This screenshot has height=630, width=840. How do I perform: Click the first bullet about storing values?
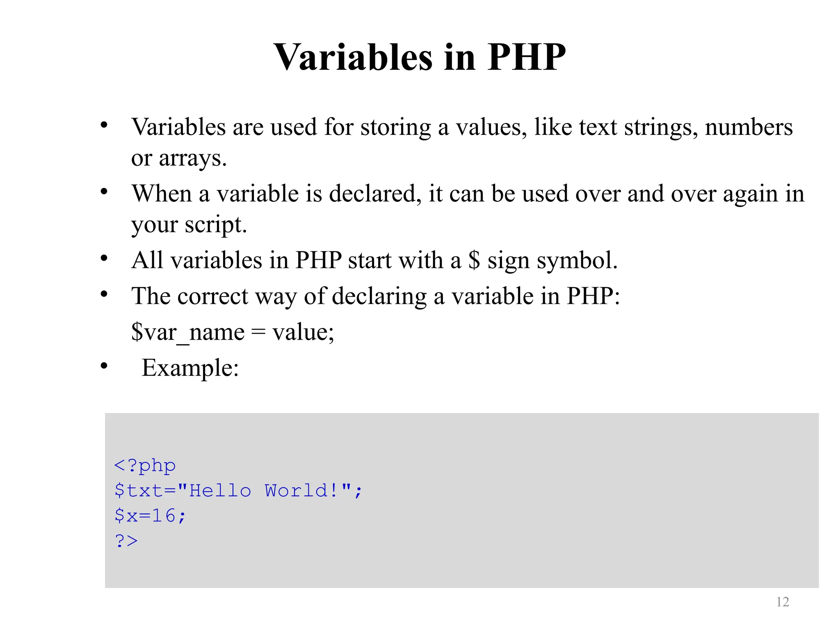(462, 142)
